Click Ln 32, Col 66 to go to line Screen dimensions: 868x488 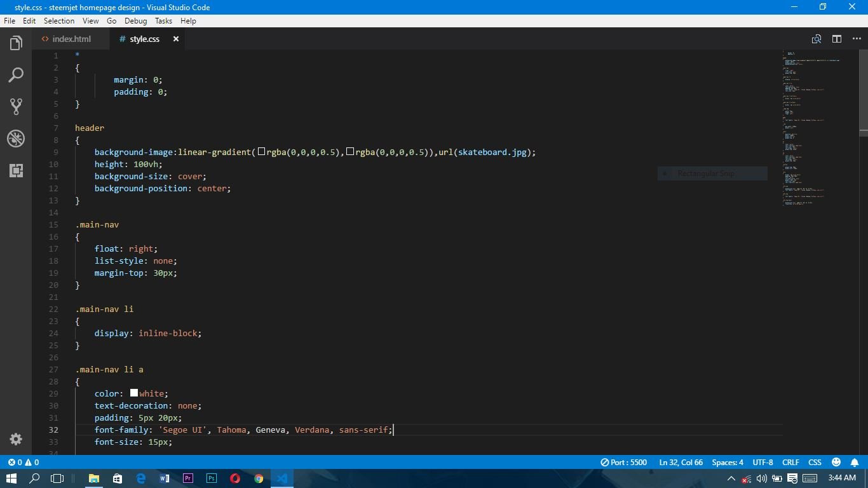tap(681, 462)
